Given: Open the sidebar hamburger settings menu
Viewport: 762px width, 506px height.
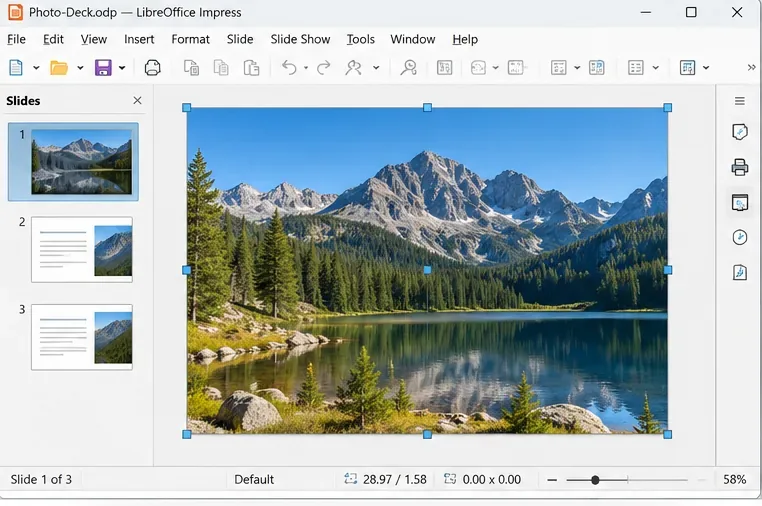Looking at the screenshot, I should [740, 101].
